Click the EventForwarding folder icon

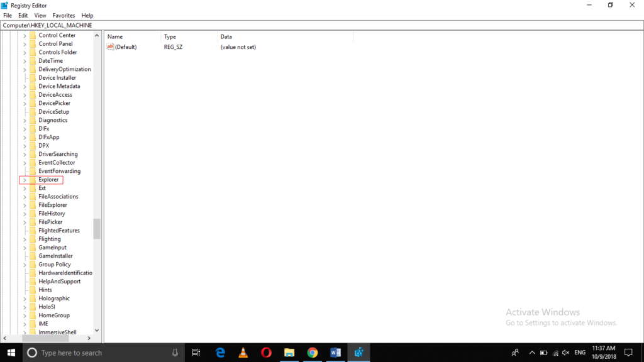click(33, 171)
